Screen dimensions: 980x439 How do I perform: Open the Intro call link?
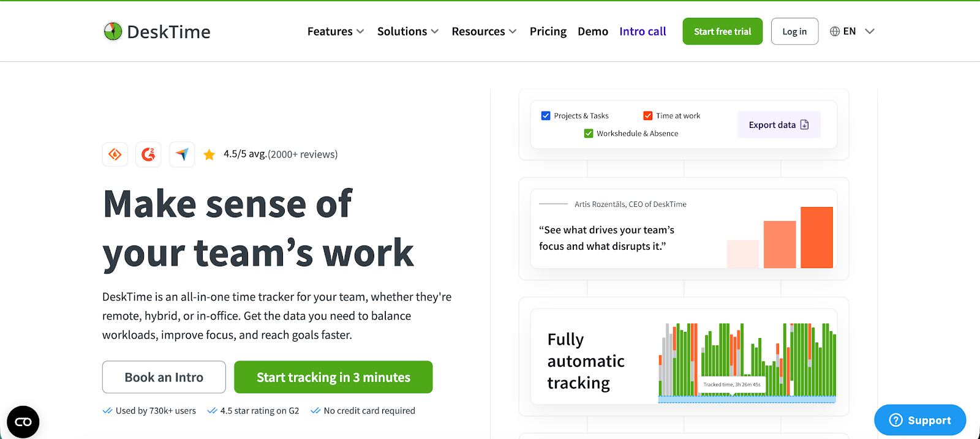643,31
